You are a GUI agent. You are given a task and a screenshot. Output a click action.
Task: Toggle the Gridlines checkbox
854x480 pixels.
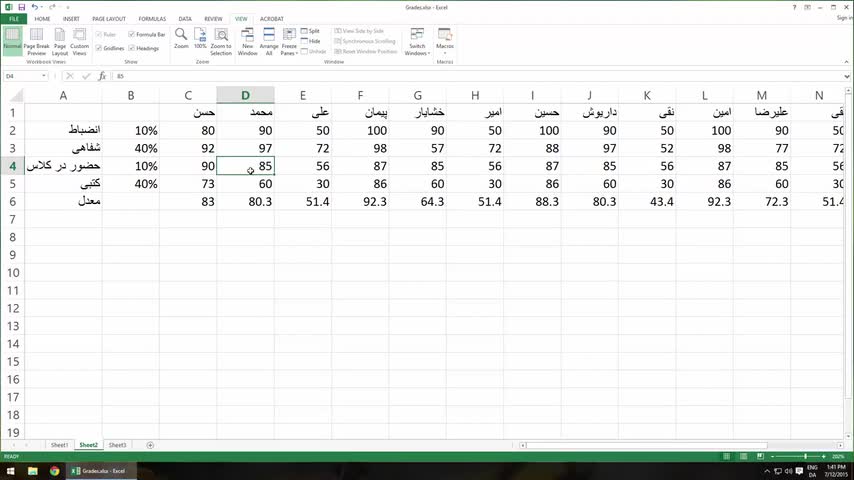point(99,48)
